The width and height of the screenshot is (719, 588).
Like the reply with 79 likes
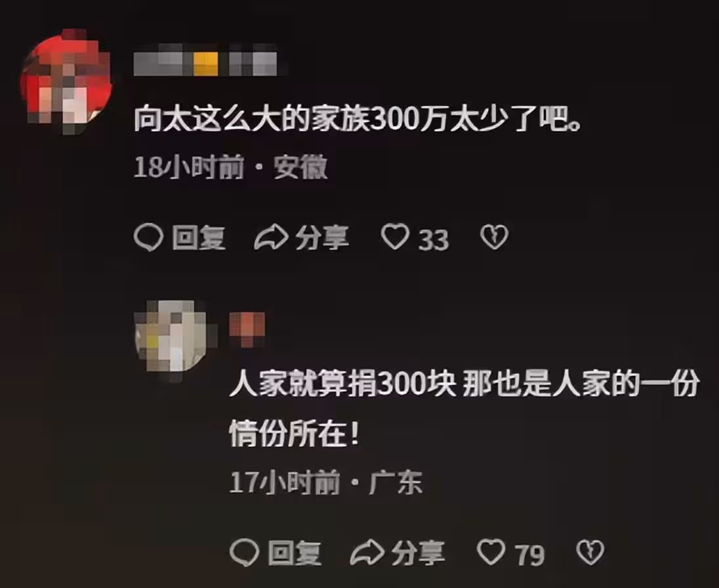coord(491,552)
